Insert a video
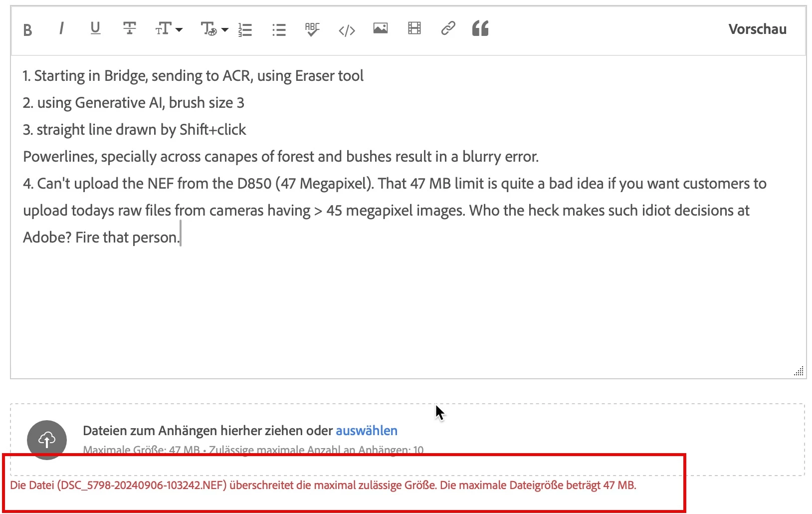This screenshot has width=812, height=514. (x=414, y=28)
